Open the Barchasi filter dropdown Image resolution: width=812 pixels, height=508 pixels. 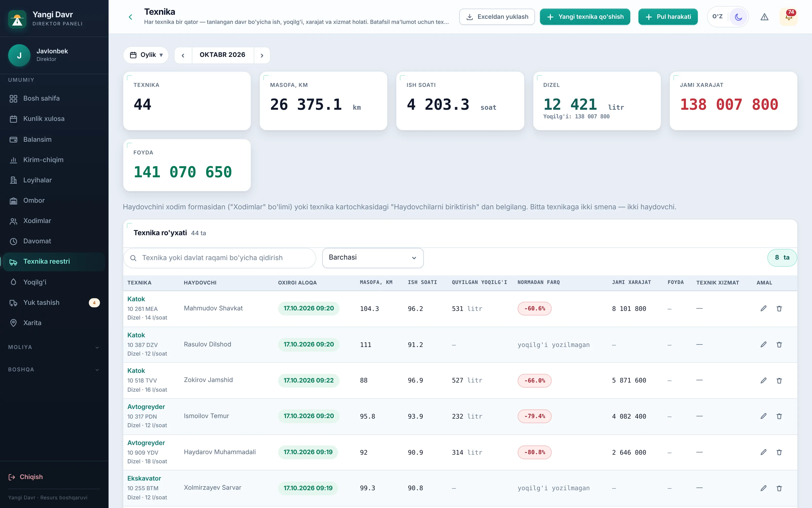click(x=373, y=258)
